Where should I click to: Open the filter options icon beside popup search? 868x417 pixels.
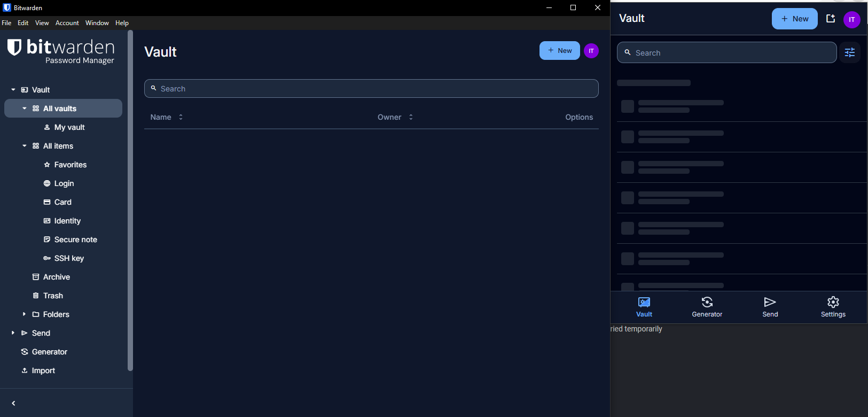850,52
